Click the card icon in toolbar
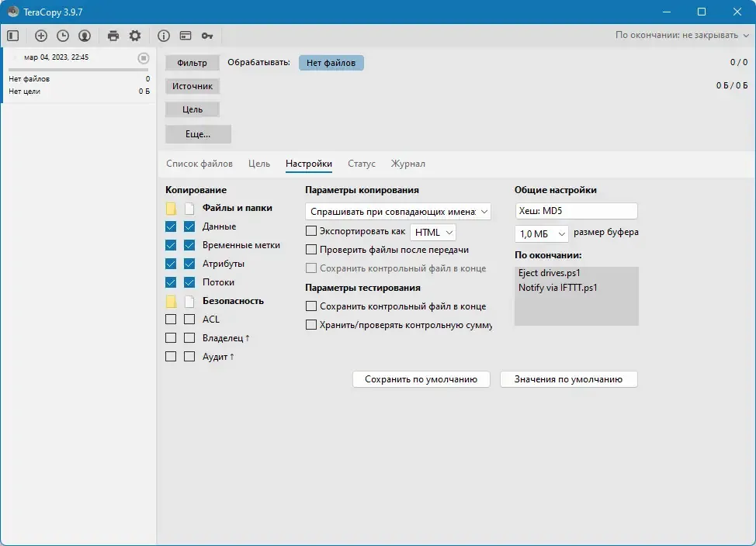 pyautogui.click(x=186, y=36)
